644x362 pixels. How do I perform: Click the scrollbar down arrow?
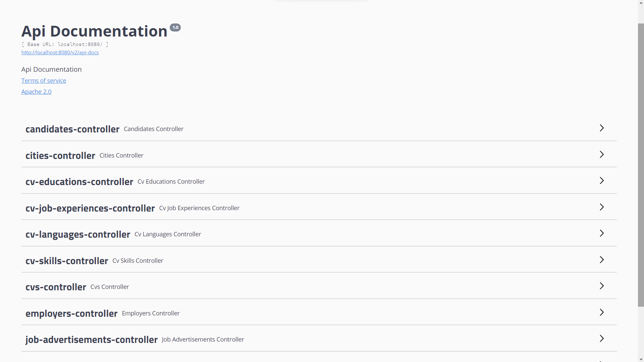tap(640, 359)
